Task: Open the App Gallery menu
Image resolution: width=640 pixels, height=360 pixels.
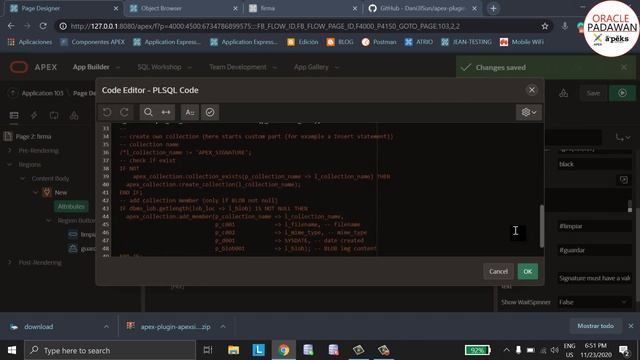Action: pos(316,67)
